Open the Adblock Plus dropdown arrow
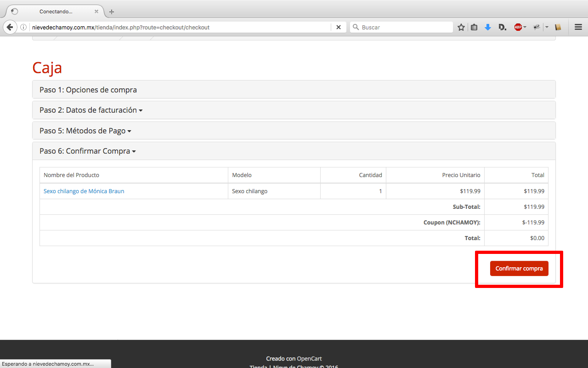This screenshot has height=368, width=588. 525,27
